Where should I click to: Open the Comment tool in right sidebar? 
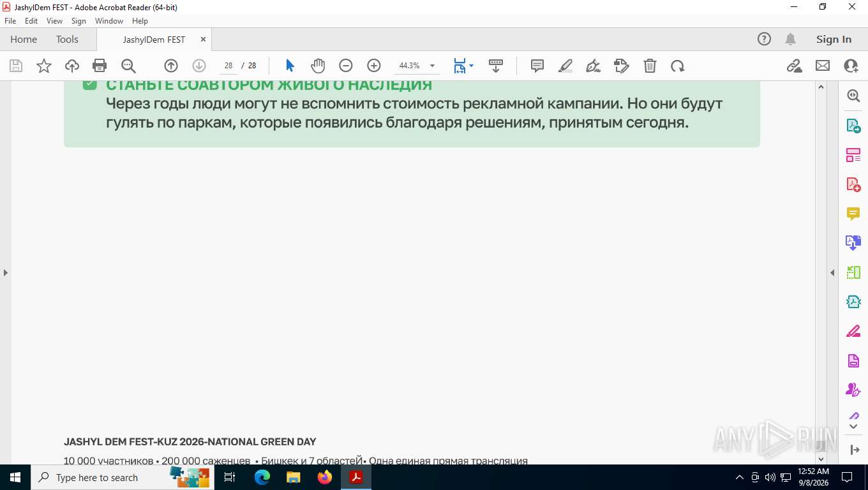pyautogui.click(x=853, y=214)
